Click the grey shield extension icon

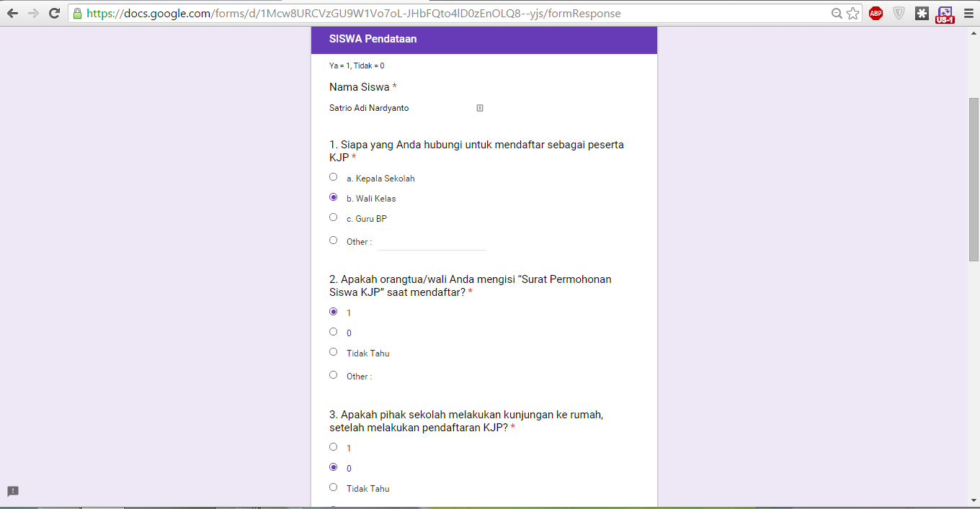(899, 13)
